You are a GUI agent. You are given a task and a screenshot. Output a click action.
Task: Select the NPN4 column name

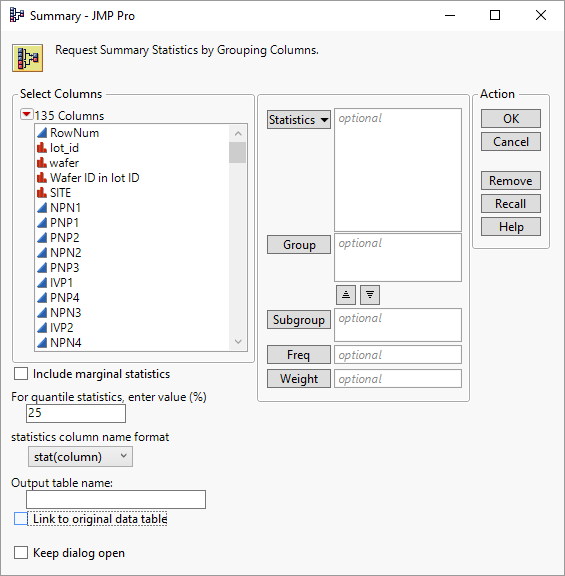(66, 342)
